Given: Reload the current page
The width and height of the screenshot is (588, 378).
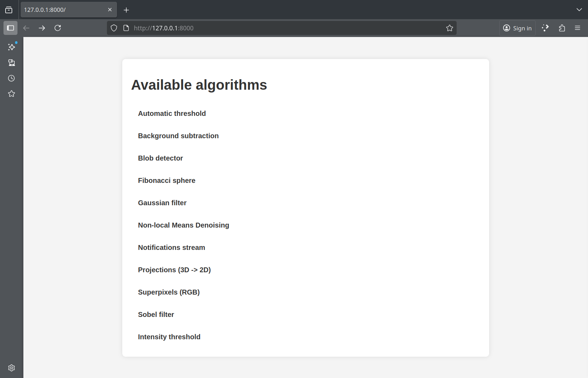Looking at the screenshot, I should tap(58, 28).
